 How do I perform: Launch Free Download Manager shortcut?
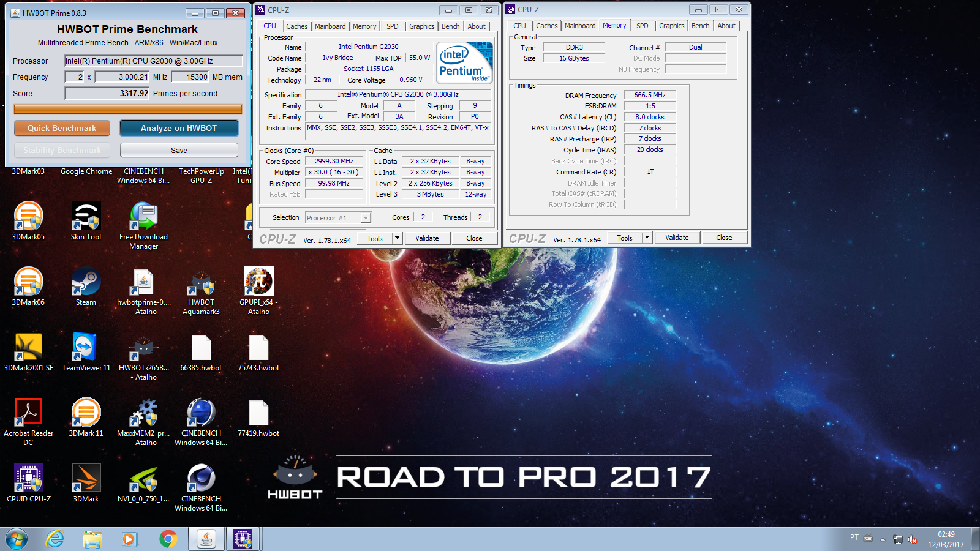(x=143, y=225)
